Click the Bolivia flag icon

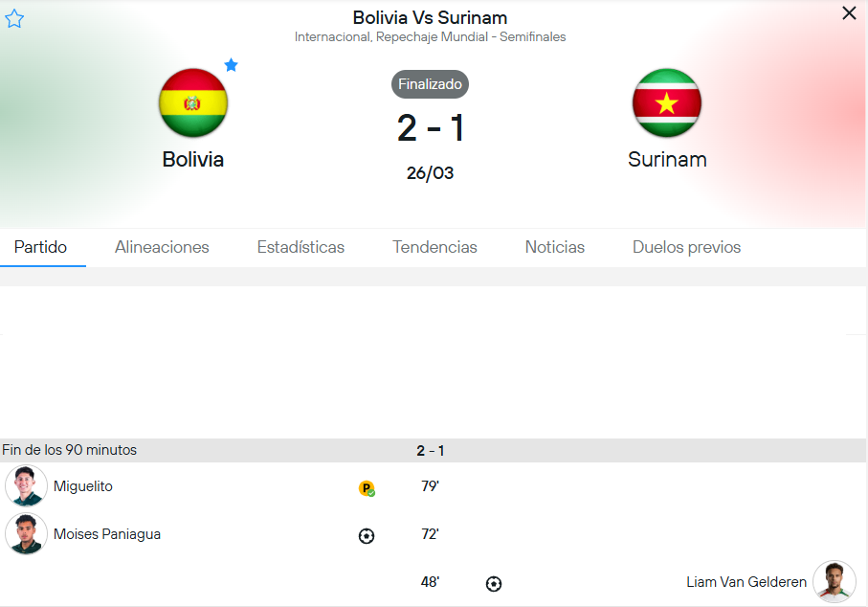[193, 102]
